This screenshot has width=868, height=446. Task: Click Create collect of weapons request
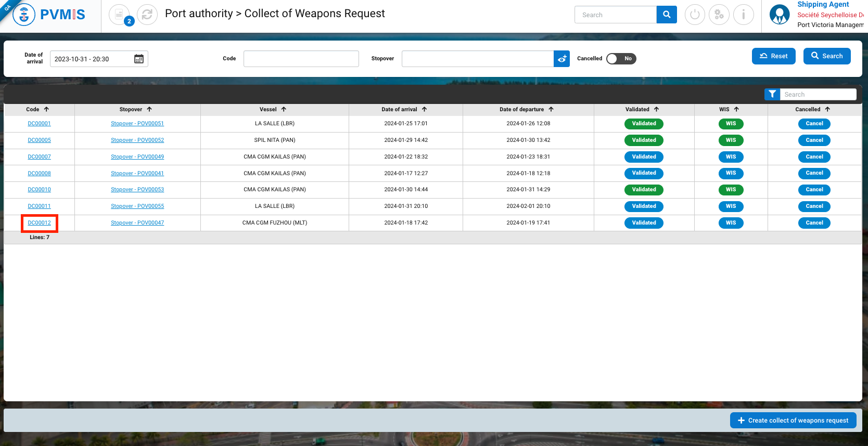[x=793, y=421]
